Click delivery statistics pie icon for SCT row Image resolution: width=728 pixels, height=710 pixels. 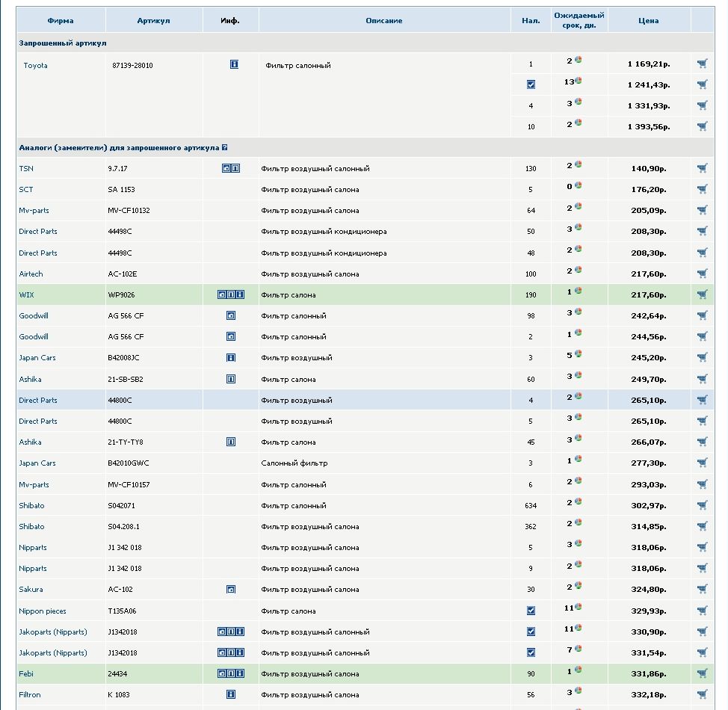tap(579, 185)
